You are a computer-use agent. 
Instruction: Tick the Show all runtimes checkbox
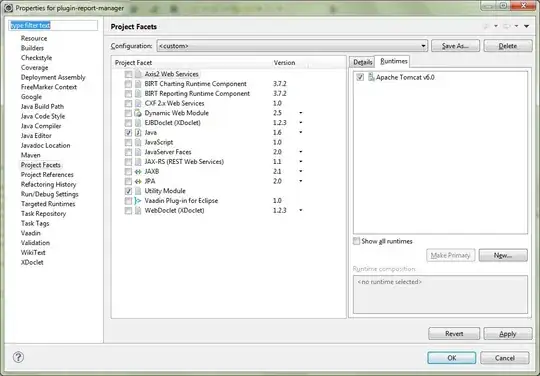(x=356, y=241)
